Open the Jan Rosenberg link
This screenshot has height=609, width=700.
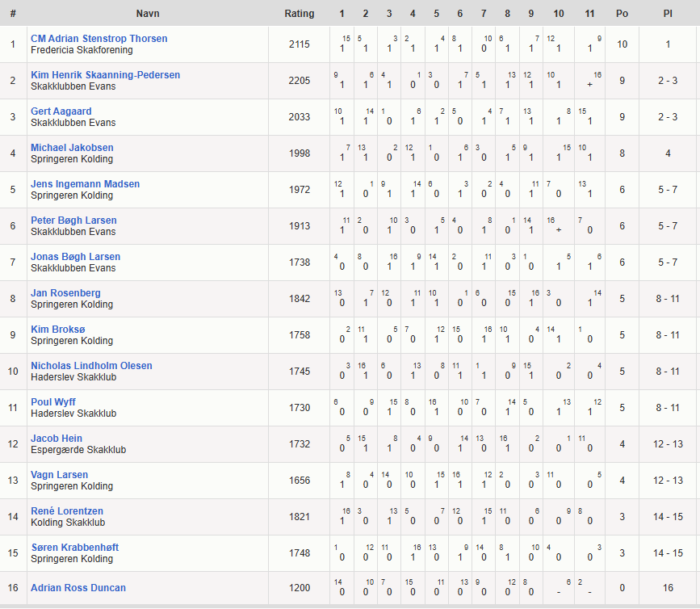[65, 293]
